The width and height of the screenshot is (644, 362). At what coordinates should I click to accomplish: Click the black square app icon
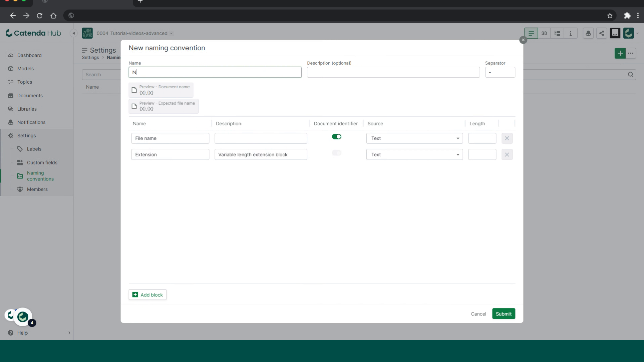click(615, 33)
